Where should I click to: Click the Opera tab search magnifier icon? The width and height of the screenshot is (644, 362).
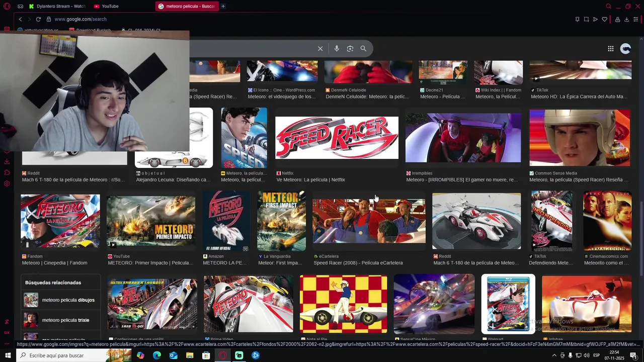coord(608,6)
